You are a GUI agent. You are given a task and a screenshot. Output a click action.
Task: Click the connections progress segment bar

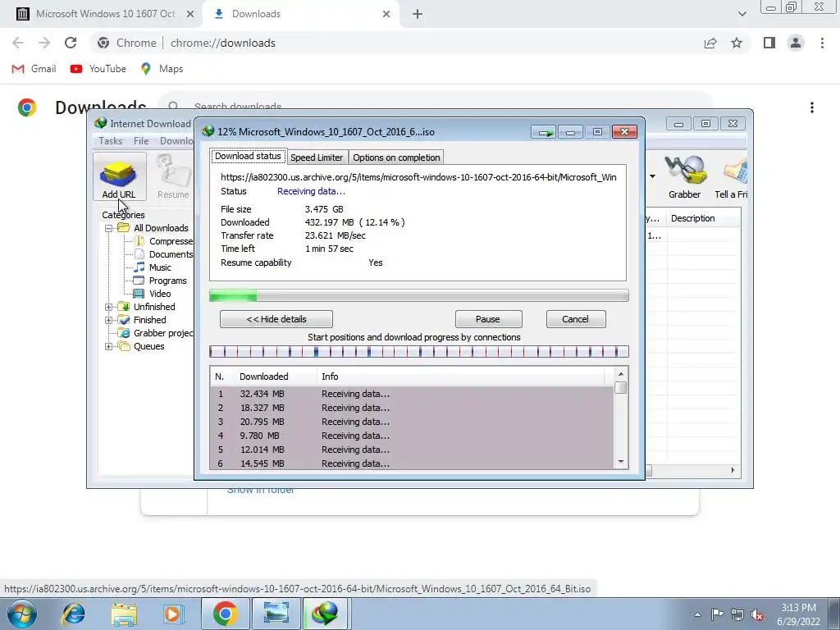(419, 351)
